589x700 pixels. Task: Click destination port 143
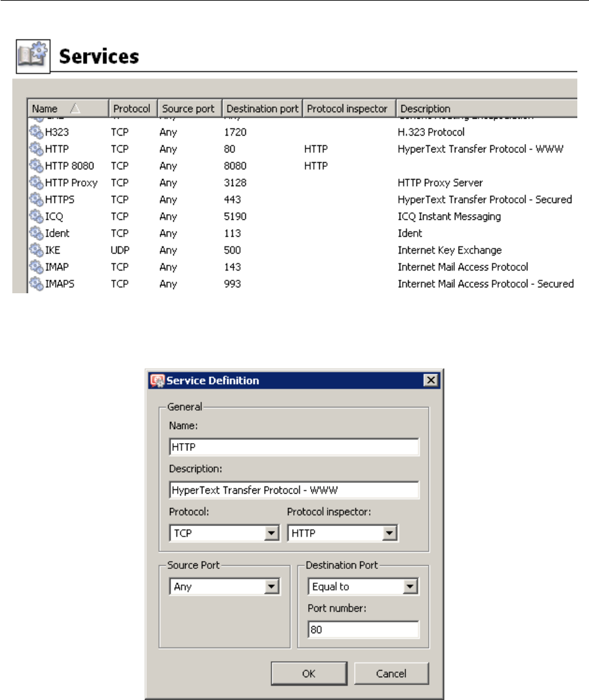tap(232, 267)
